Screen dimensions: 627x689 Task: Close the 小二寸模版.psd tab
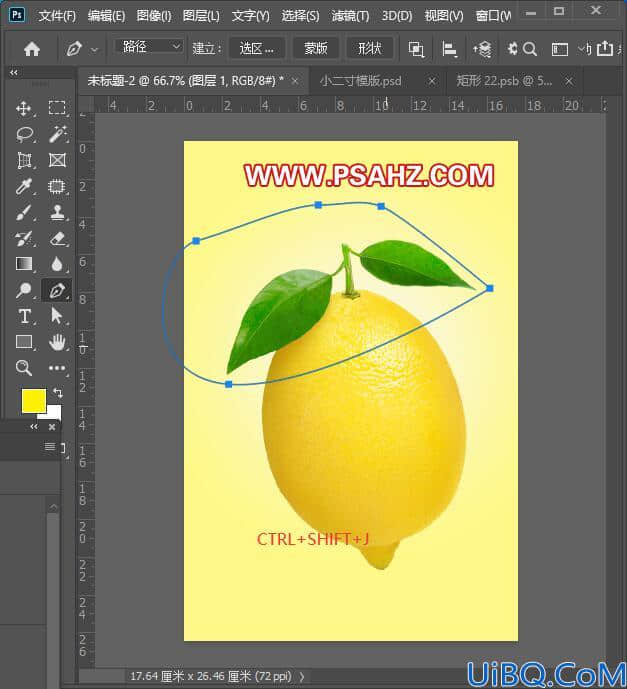432,81
